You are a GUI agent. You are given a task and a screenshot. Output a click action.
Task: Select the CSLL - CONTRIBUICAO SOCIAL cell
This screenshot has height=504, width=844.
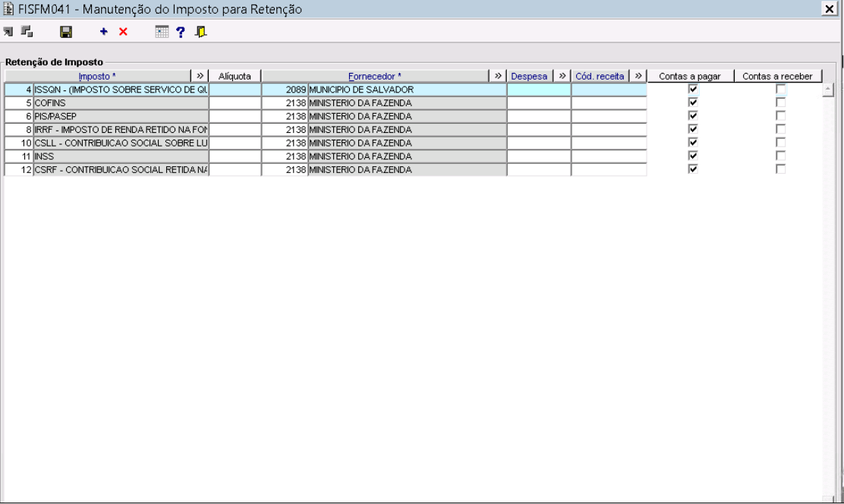click(121, 143)
